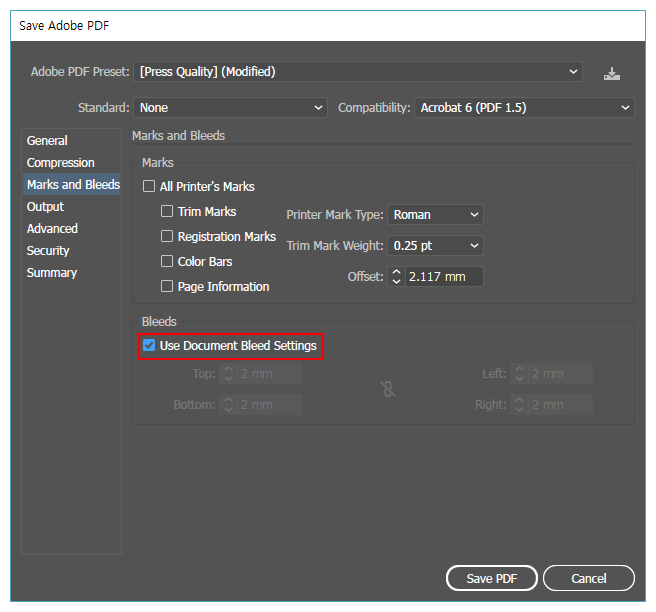Click the Cancel button
This screenshot has height=612, width=656.
(589, 578)
